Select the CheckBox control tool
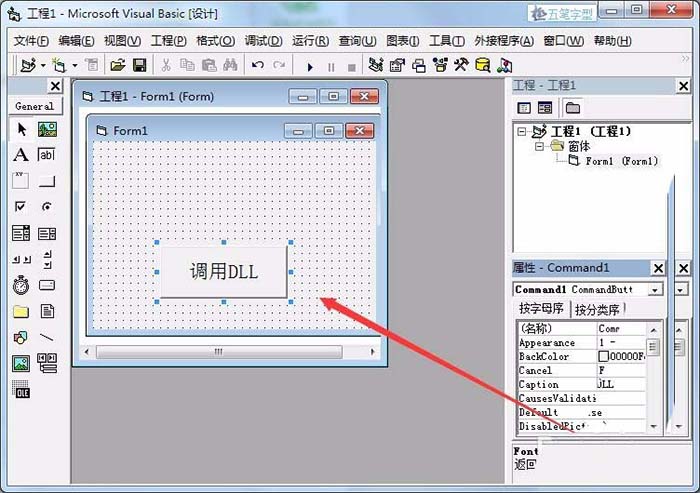Screen dimensions: 700x493 (21, 207)
